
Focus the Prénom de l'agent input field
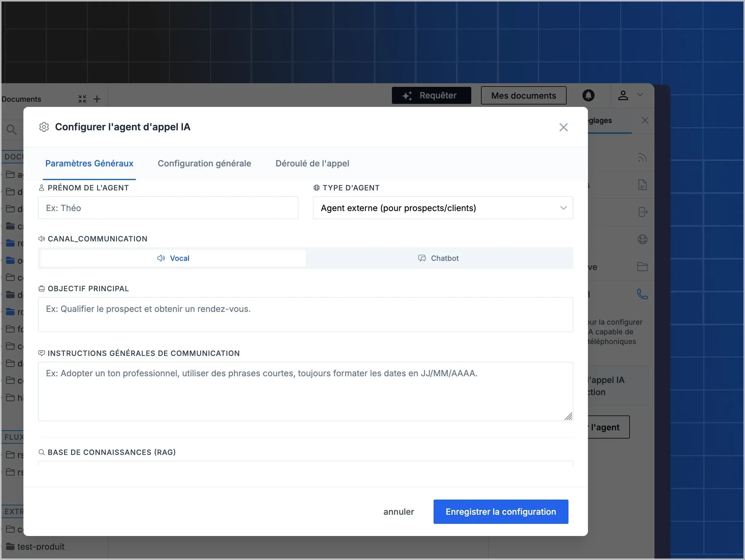coord(168,208)
